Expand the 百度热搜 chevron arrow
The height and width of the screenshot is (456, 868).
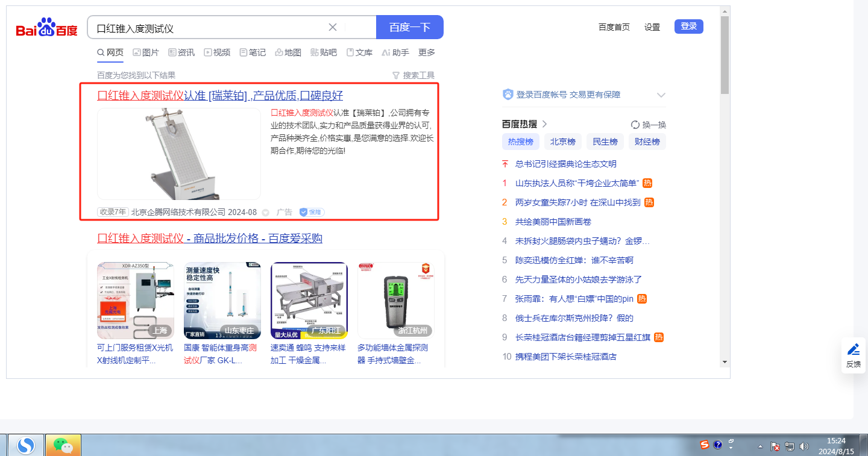tap(544, 124)
